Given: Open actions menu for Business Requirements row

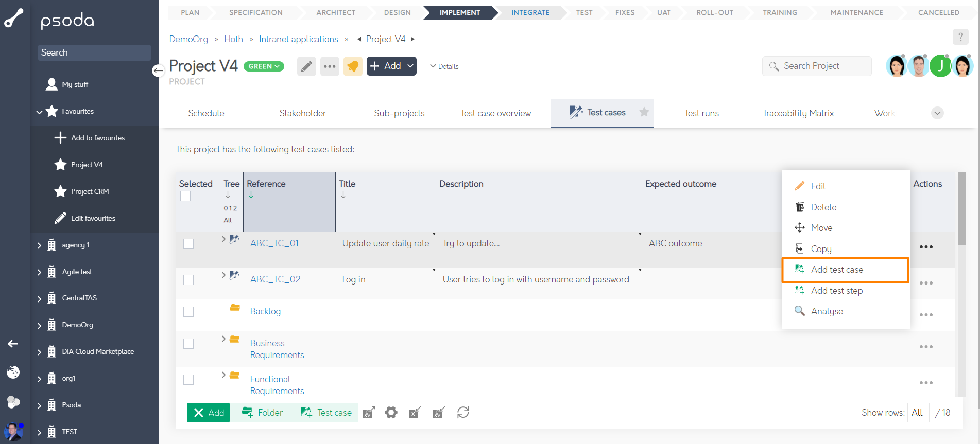Looking at the screenshot, I should [926, 347].
